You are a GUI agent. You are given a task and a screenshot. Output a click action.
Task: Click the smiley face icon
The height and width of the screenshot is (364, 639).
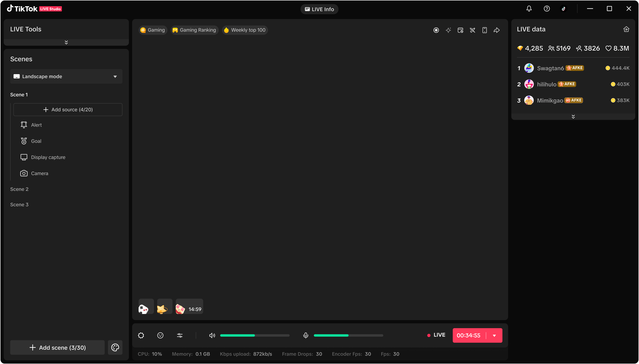click(160, 335)
